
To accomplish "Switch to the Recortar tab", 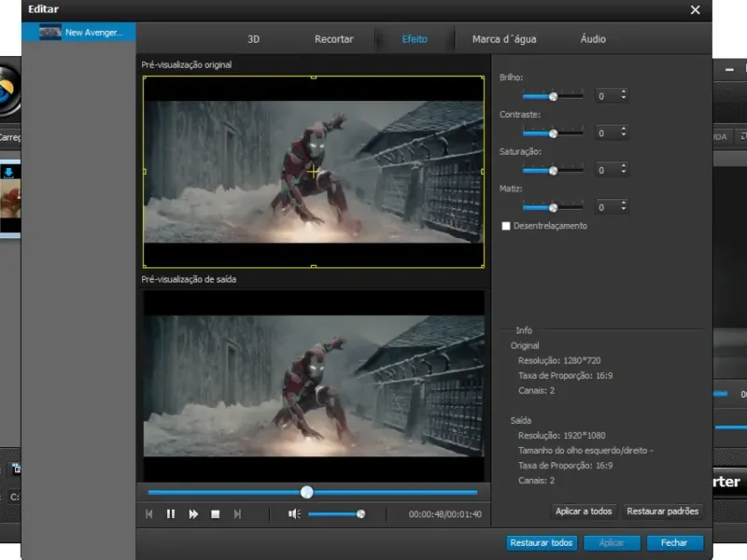I will 333,39.
